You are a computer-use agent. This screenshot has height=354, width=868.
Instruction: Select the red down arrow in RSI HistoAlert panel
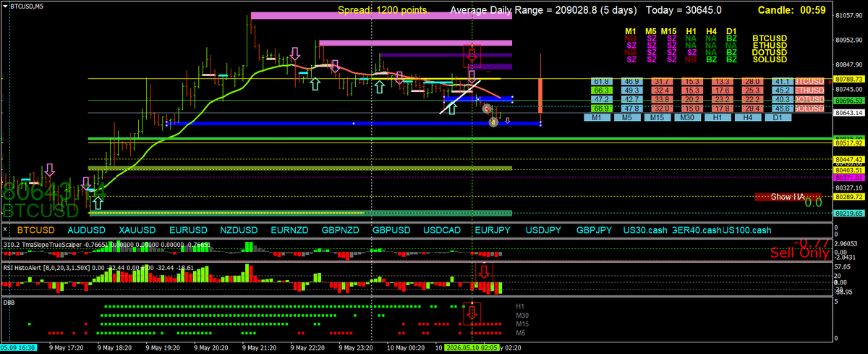click(x=484, y=273)
